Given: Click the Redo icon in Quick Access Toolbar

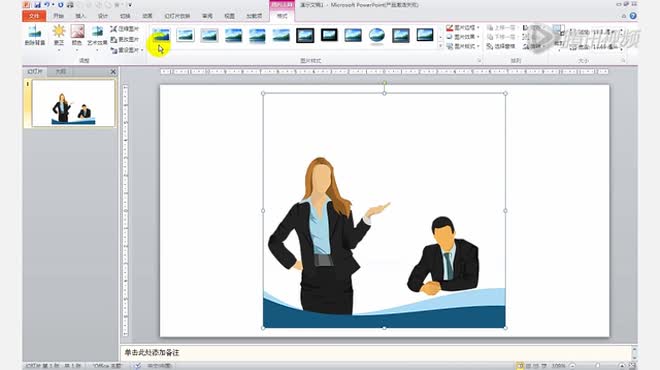Looking at the screenshot, I should click(61, 5).
